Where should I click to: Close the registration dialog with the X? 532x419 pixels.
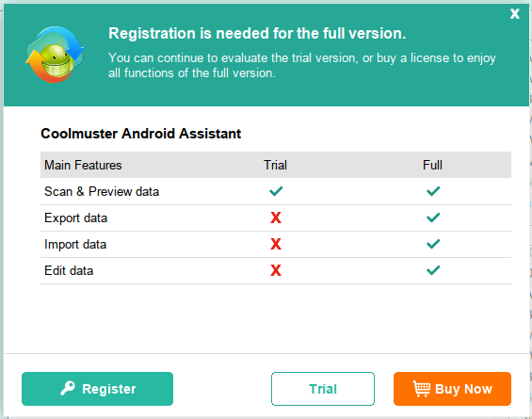coord(515,14)
